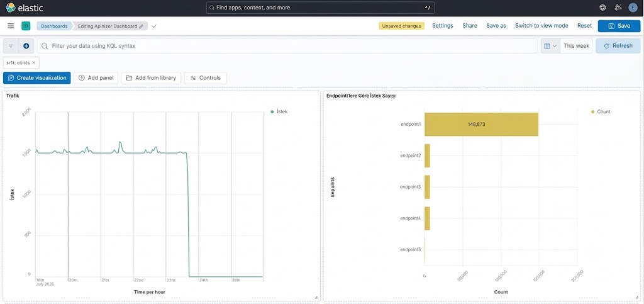
Task: Open dashboard Settings
Action: (442, 25)
